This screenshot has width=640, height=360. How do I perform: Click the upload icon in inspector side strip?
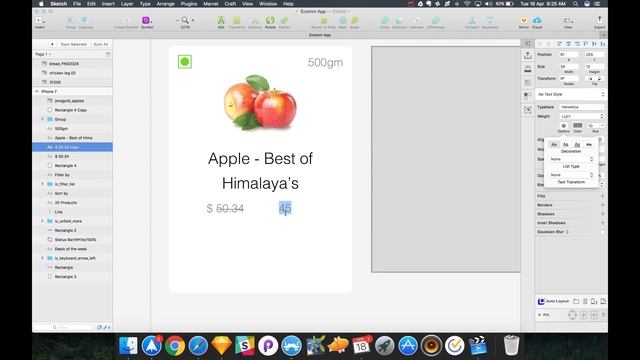(528, 55)
